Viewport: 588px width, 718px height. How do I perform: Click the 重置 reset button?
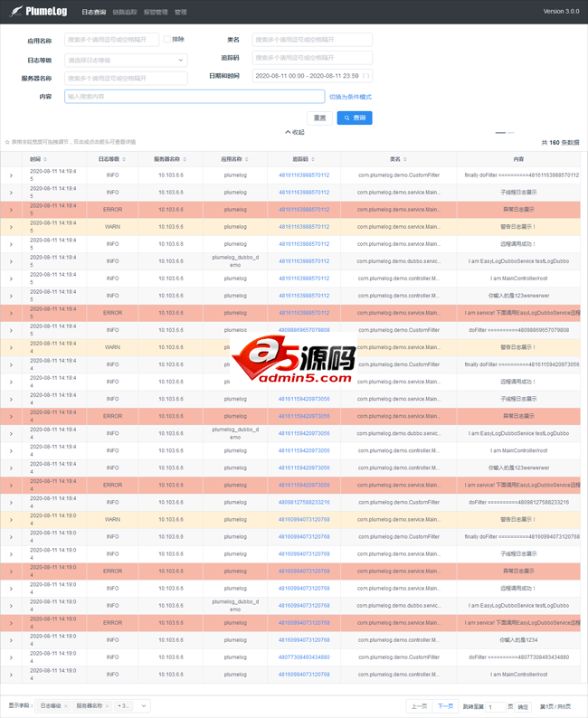point(319,118)
